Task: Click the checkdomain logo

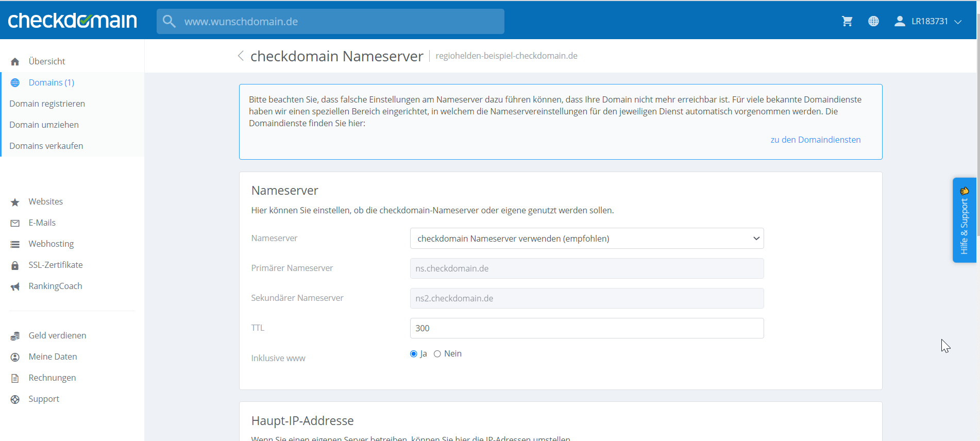Action: 72,21
